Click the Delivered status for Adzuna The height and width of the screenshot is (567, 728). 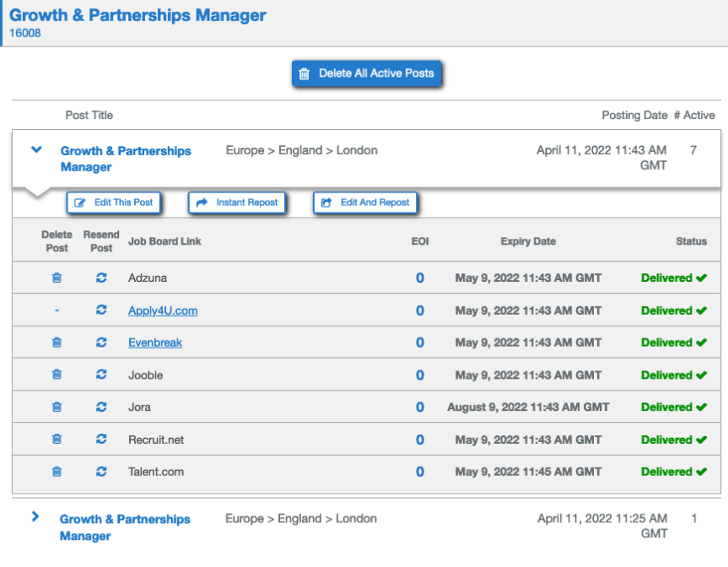pos(674,278)
